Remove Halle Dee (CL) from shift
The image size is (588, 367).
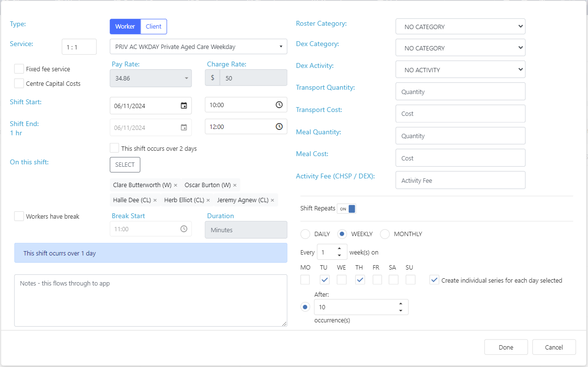[x=155, y=200]
